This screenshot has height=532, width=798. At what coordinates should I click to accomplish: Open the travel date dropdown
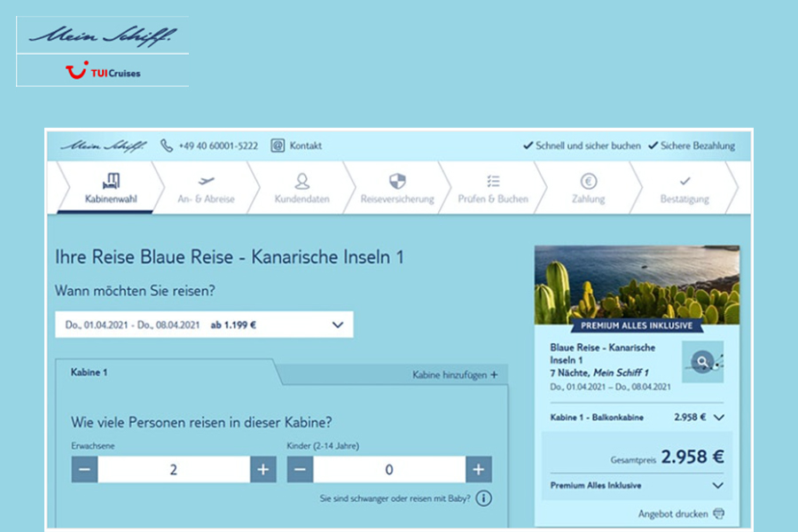(204, 325)
